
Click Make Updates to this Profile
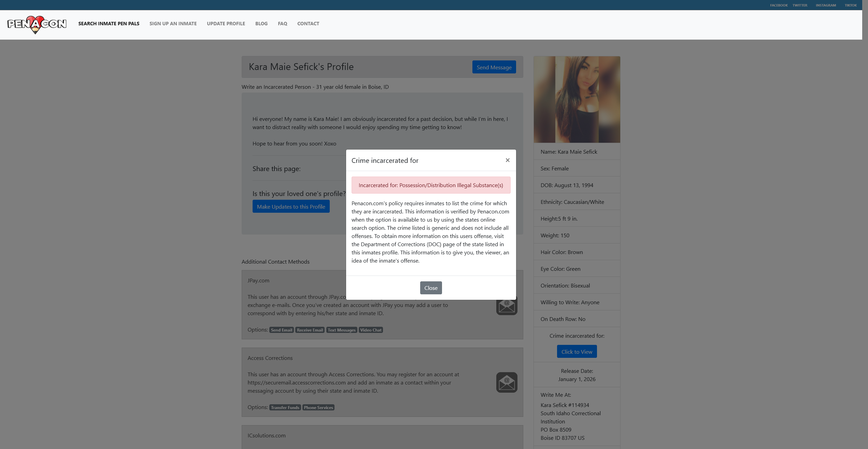tap(291, 207)
